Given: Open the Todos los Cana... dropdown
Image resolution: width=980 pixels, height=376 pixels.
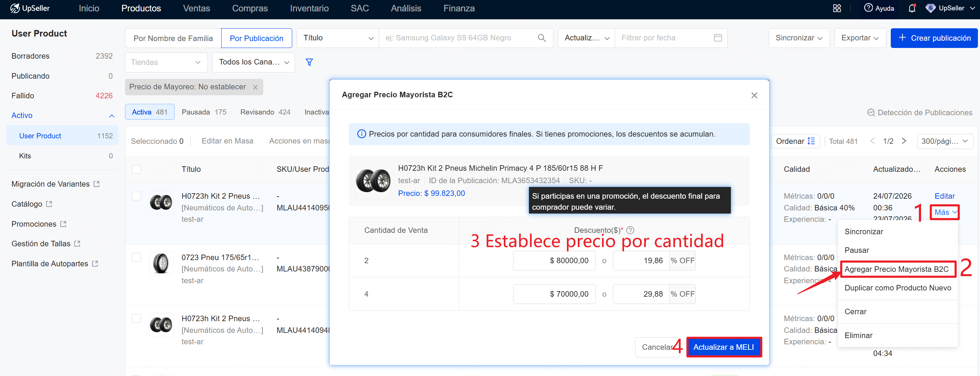Looking at the screenshot, I should [254, 62].
